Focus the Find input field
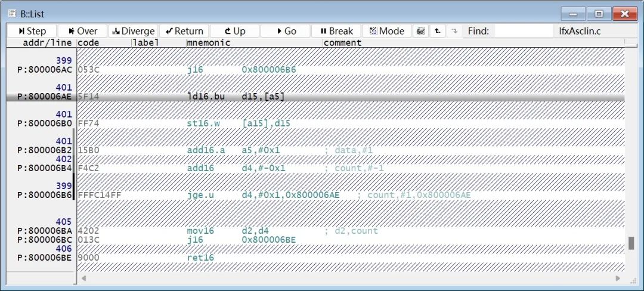The width and height of the screenshot is (644, 291). (x=525, y=31)
